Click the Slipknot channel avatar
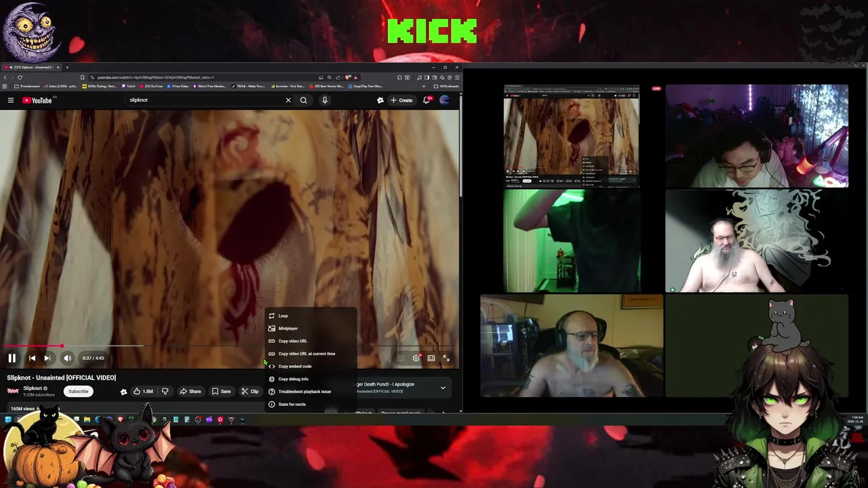The height and width of the screenshot is (488, 868). tap(13, 391)
